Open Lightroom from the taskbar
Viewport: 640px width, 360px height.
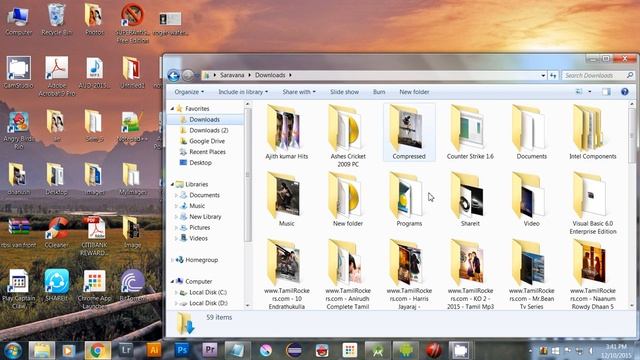[x=126, y=350]
